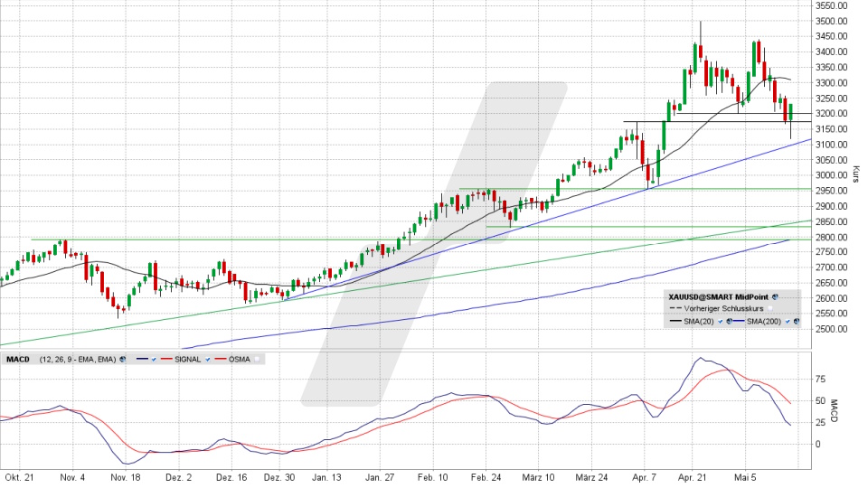
Task: Click the 2500.00 price axis label
Action: 832,329
